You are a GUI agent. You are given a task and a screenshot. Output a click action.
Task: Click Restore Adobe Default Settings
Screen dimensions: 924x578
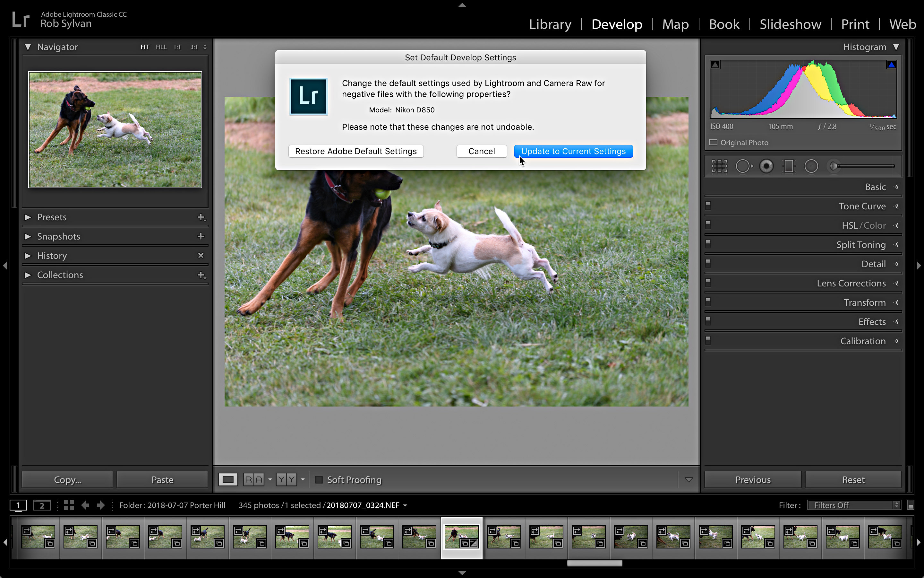tap(356, 151)
